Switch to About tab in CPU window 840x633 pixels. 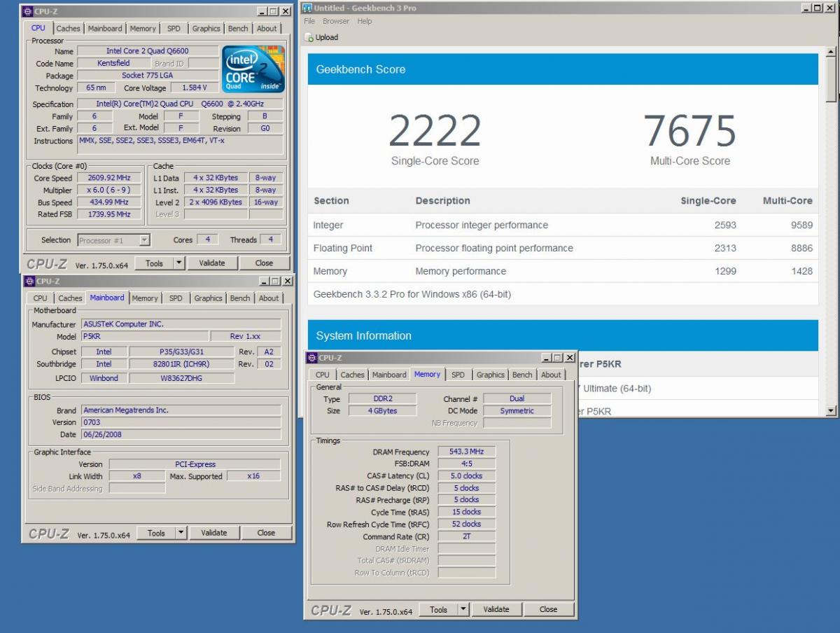coord(267,29)
